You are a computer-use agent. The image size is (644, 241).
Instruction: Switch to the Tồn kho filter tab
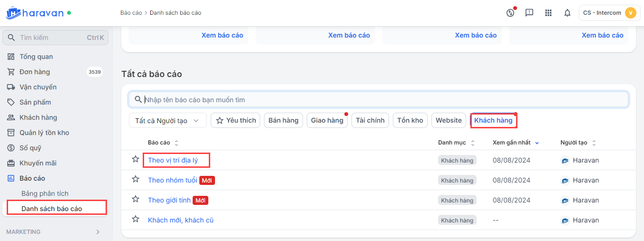click(x=410, y=121)
